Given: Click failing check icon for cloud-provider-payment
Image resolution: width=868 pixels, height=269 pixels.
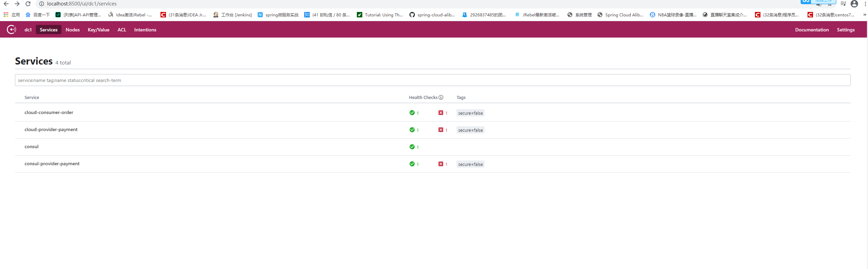Looking at the screenshot, I should (441, 130).
